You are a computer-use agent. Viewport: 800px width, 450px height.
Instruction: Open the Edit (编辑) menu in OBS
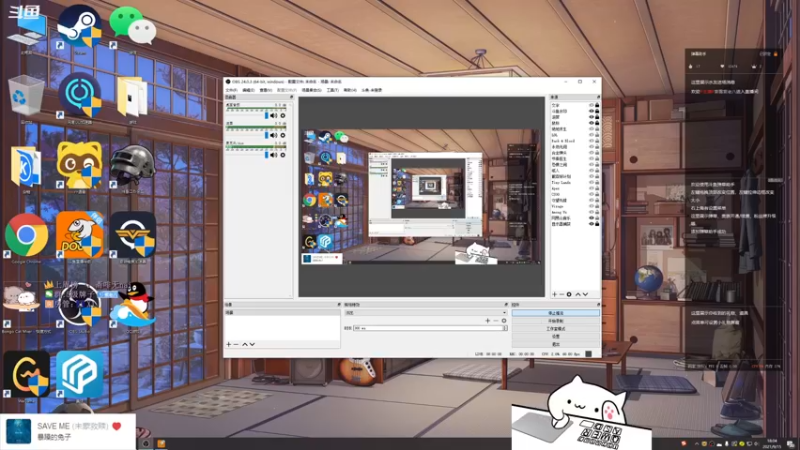[x=248, y=90]
